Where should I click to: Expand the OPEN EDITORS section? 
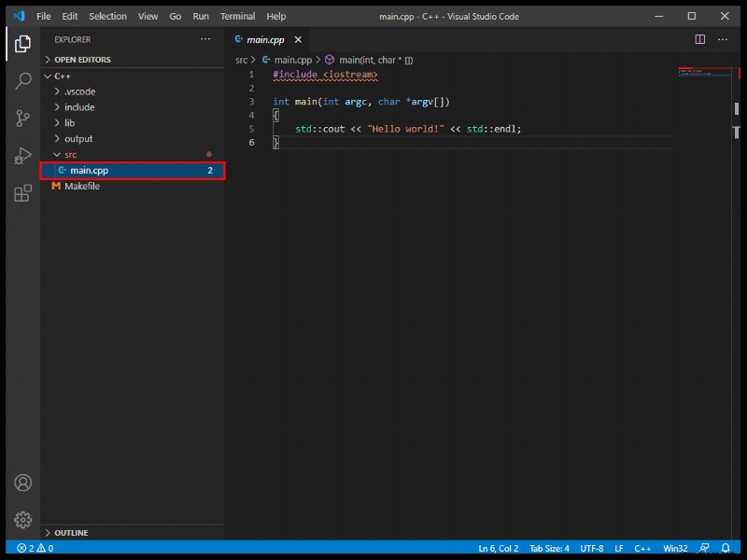133,60
